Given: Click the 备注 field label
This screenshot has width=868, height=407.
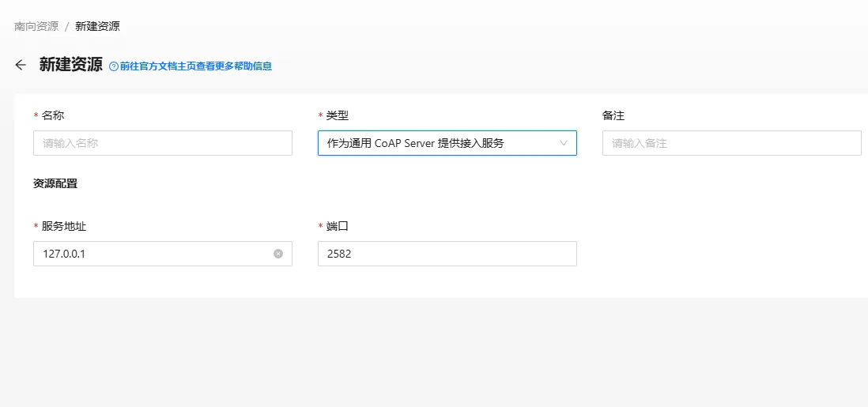Looking at the screenshot, I should (613, 115).
